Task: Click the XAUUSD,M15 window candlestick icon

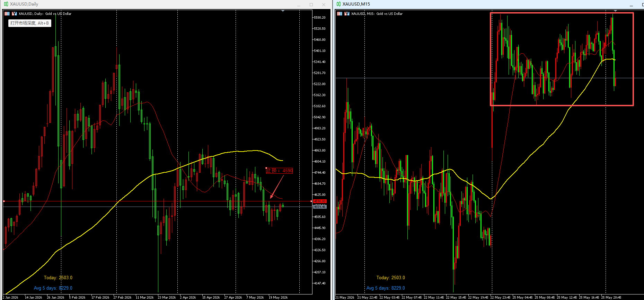Action: [x=338, y=4]
